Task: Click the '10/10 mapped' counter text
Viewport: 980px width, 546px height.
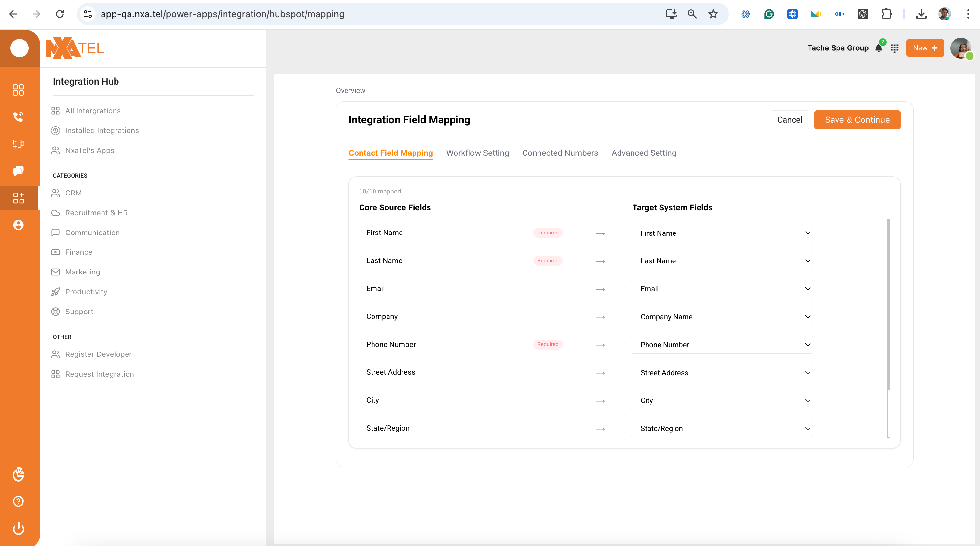Action: [x=380, y=191]
